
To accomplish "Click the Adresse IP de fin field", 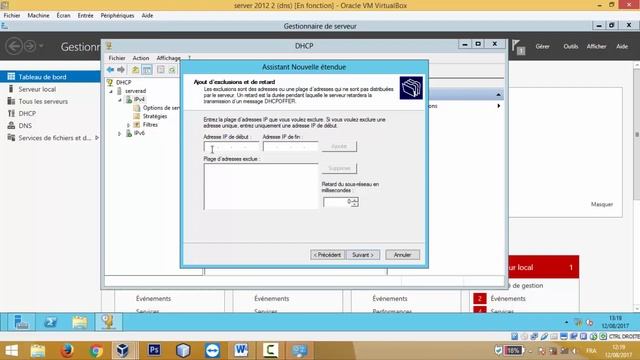I will pos(290,147).
